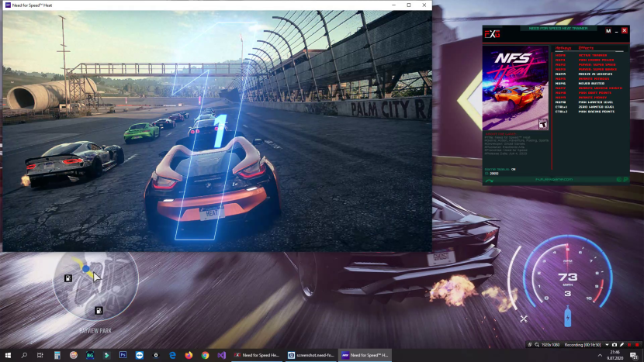This screenshot has width=644, height=362.
Task: Click the Windows Start button
Action: (9, 355)
